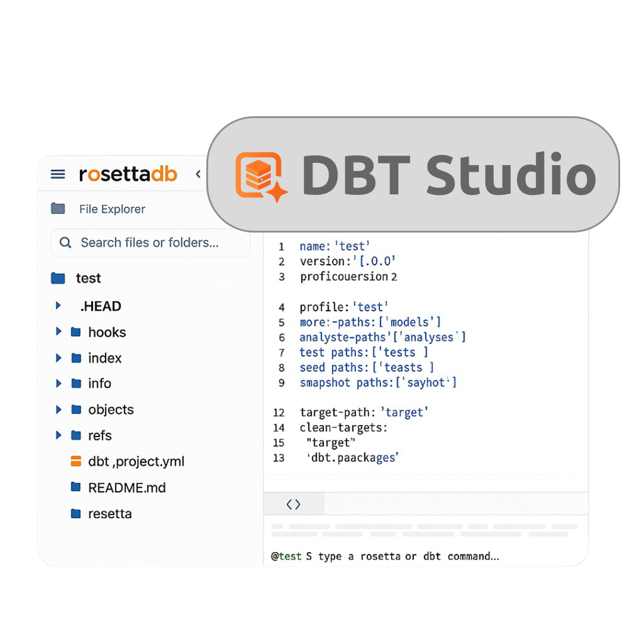Open the rosettadb logo menu

[x=128, y=174]
